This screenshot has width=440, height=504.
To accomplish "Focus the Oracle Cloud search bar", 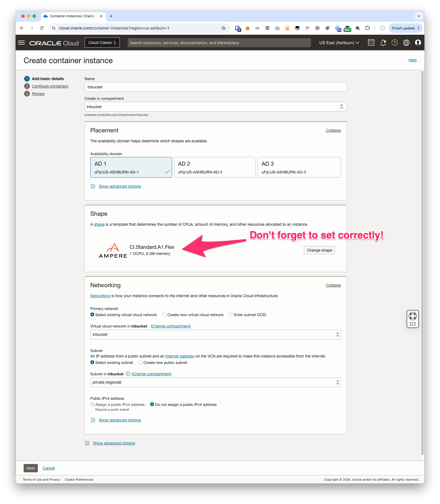I will [219, 43].
